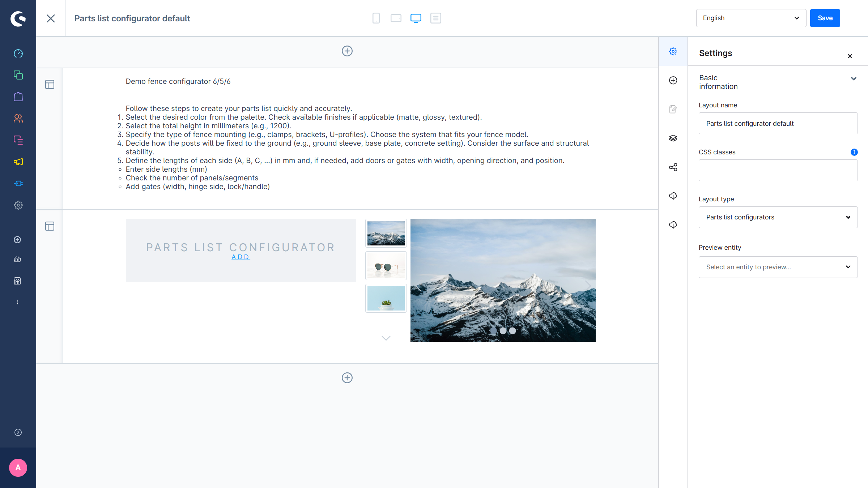Expand the sidebar with the arrow circle icon
Screen dimensions: 868x488
(x=18, y=432)
